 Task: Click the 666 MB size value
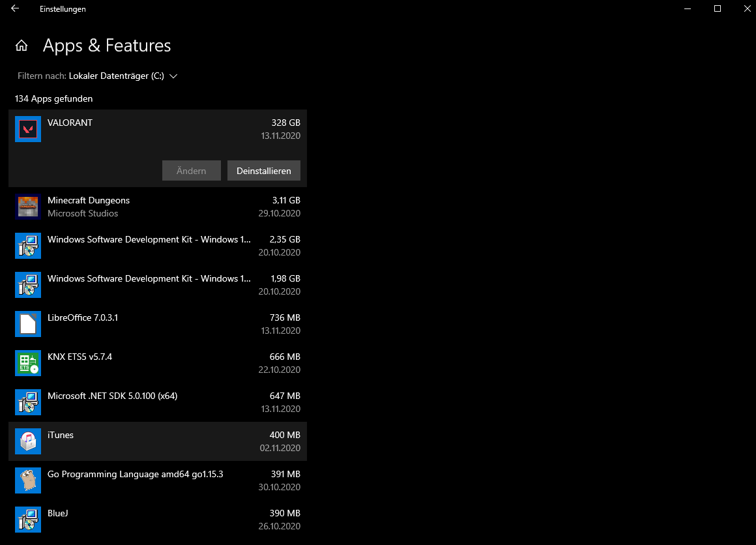click(285, 357)
